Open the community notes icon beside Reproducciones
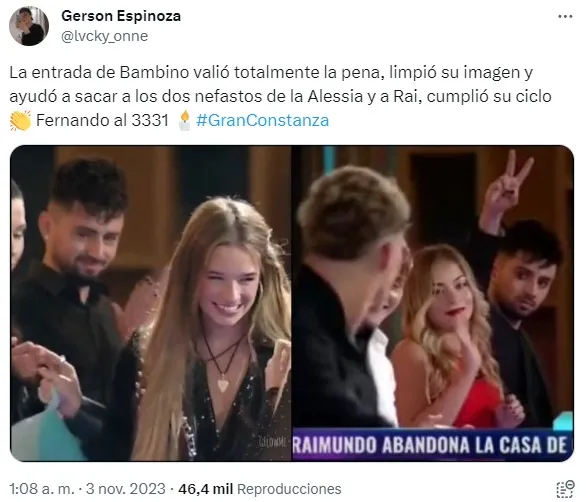Screen dimensions: 588x502 [565, 489]
